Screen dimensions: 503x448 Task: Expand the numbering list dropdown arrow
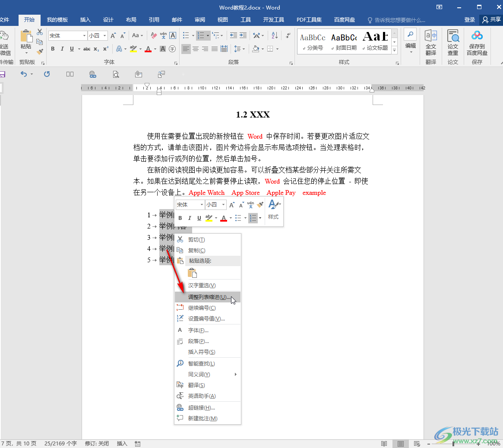click(208, 35)
